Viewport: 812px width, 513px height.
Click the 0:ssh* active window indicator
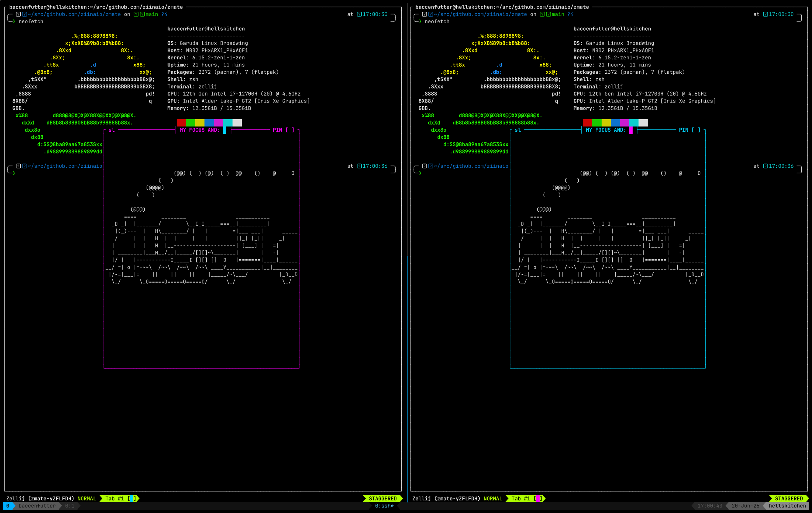pyautogui.click(x=384, y=506)
